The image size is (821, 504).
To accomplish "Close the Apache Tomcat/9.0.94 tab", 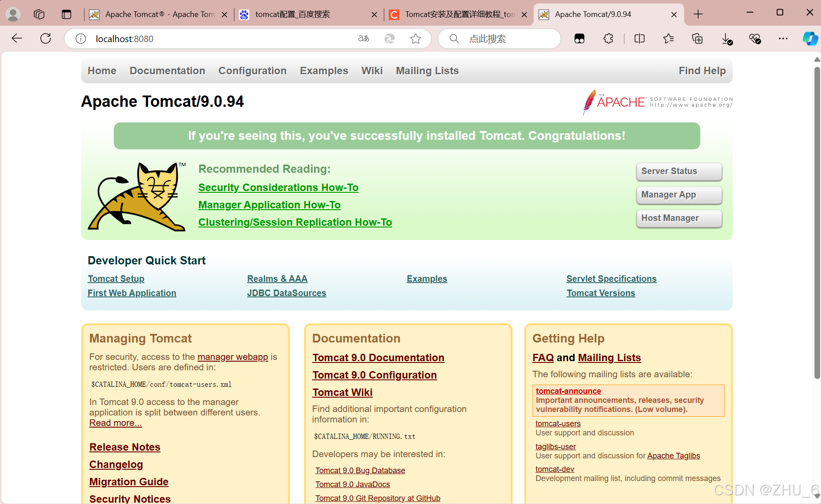I will coord(674,15).
